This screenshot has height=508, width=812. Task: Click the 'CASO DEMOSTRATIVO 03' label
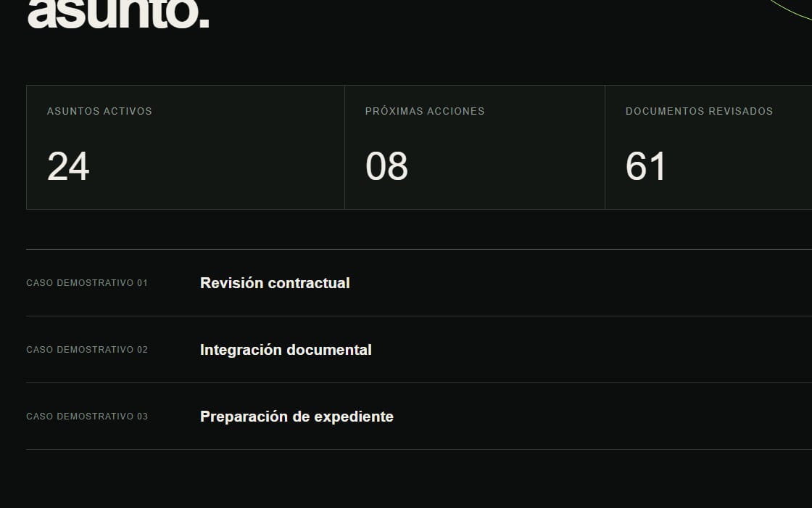tap(87, 417)
